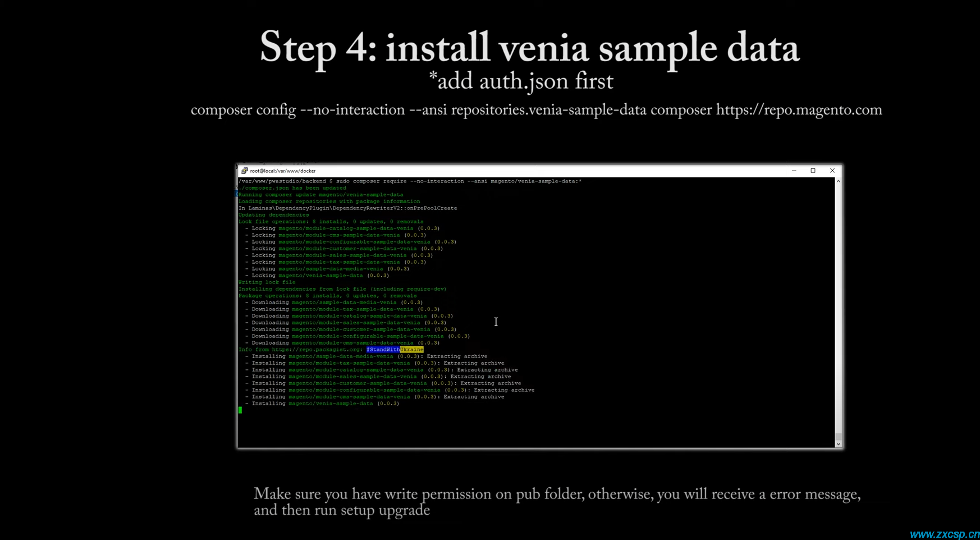The height and width of the screenshot is (540, 980).
Task: Click the highlighted #StandWithUkraine tag
Action: (x=395, y=350)
